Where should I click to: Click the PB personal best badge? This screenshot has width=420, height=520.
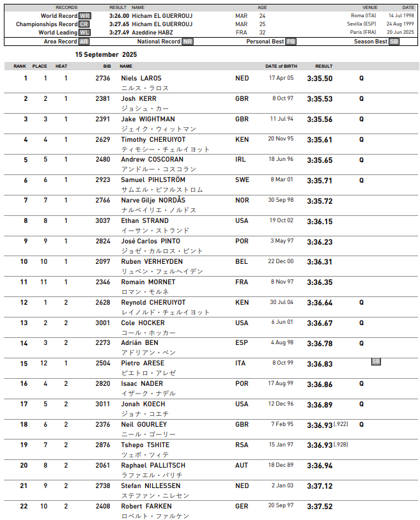tap(291, 42)
